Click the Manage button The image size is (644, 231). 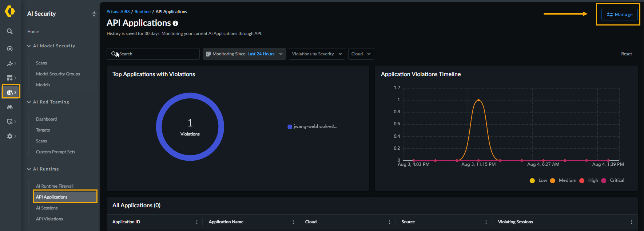[620, 15]
